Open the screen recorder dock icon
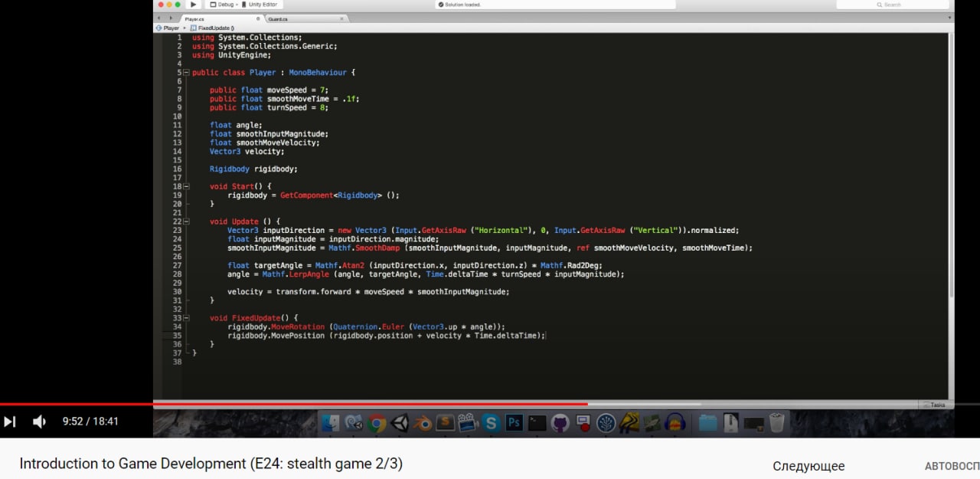Image resolution: width=980 pixels, height=479 pixels. [x=583, y=423]
